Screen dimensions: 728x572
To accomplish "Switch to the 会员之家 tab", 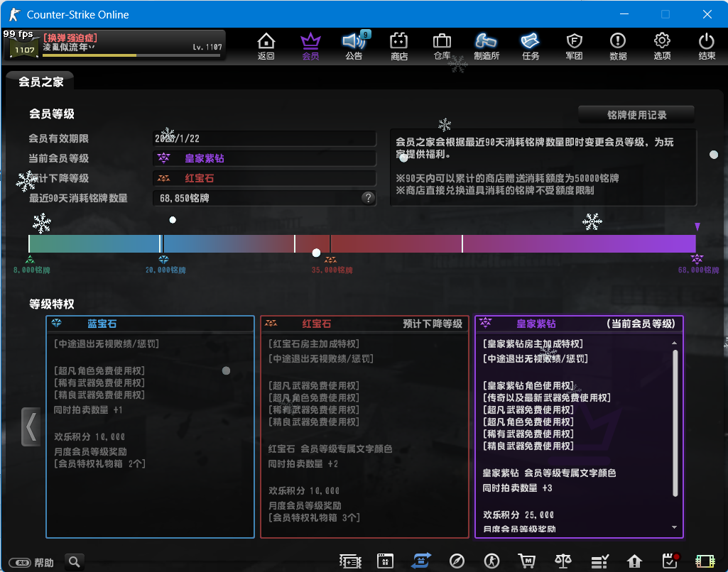I will (40, 82).
